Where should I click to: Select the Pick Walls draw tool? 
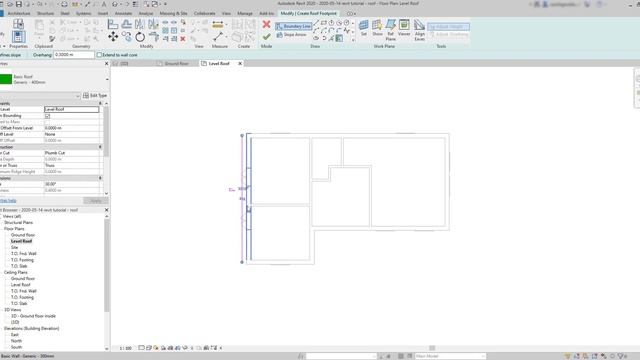[x=339, y=38]
